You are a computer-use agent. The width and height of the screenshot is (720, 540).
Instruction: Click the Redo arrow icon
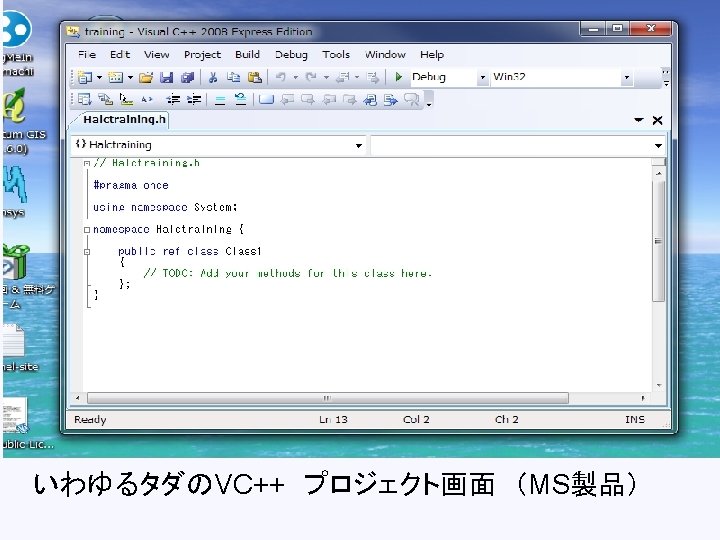click(311, 77)
